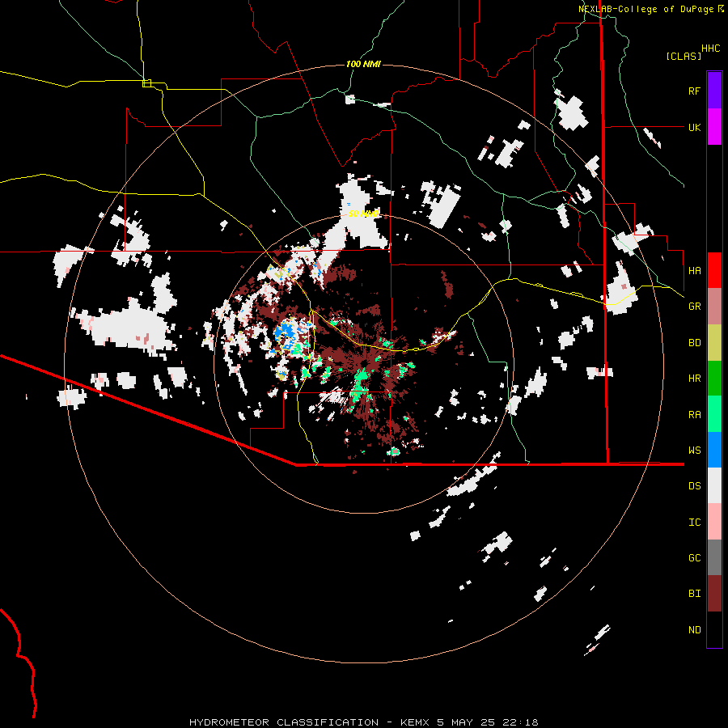Click the ND legend label
Screen dimensions: 728x728
694,630
